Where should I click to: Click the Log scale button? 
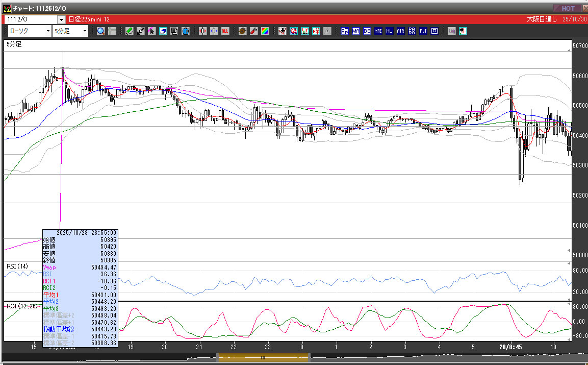point(451,31)
